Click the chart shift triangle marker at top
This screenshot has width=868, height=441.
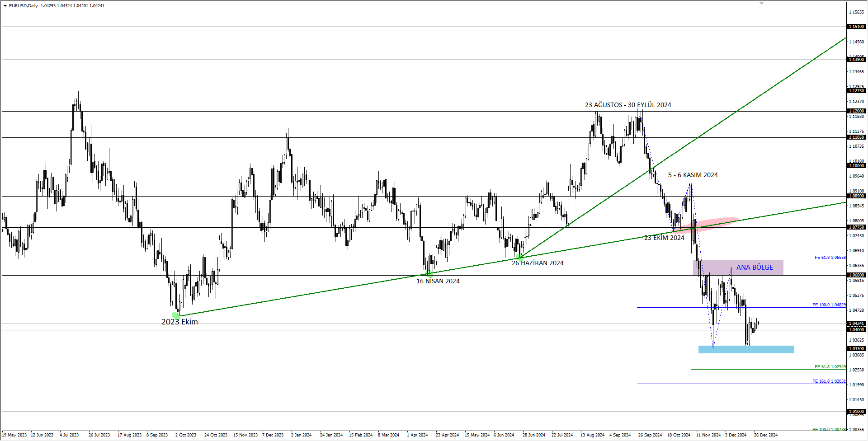tap(761, 3)
